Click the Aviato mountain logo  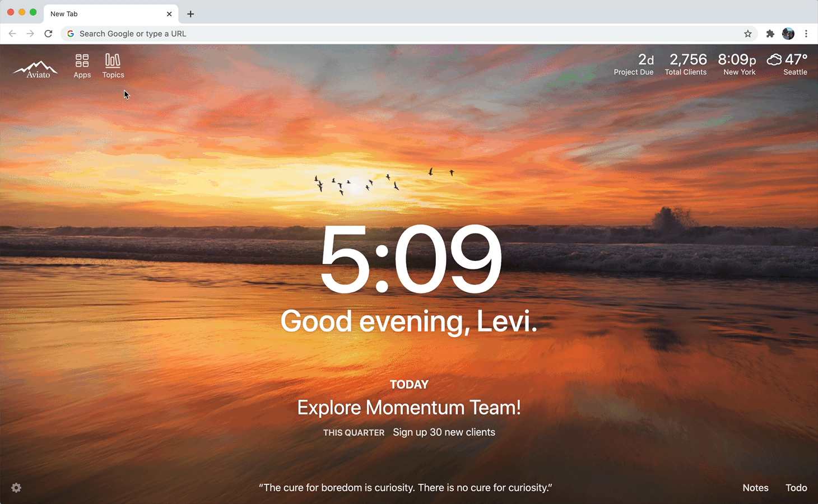pyautogui.click(x=36, y=69)
